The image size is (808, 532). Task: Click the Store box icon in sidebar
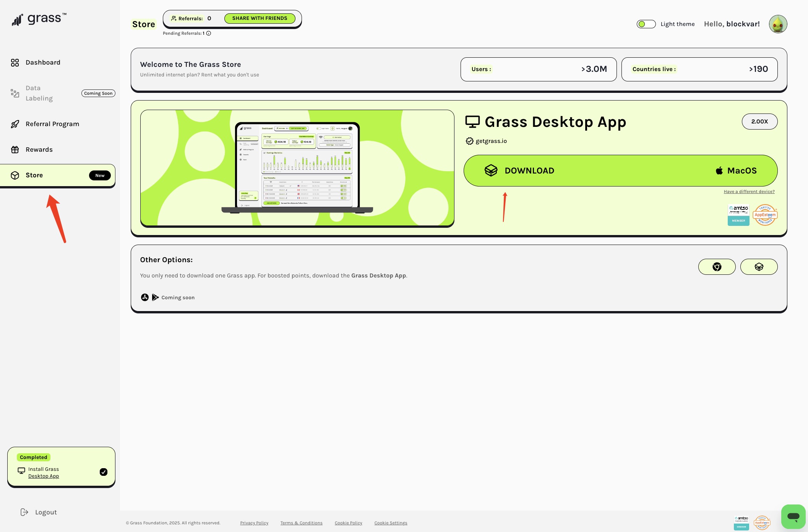point(15,175)
